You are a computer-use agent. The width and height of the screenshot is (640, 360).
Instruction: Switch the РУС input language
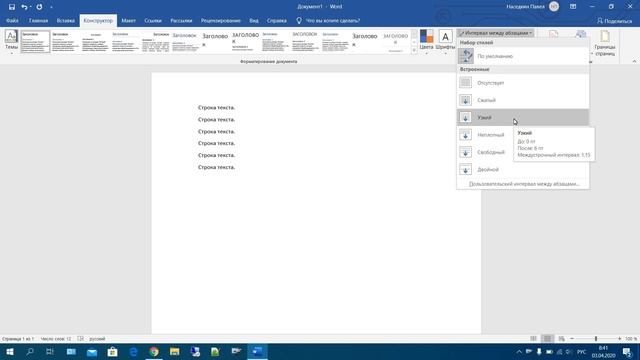(x=582, y=352)
